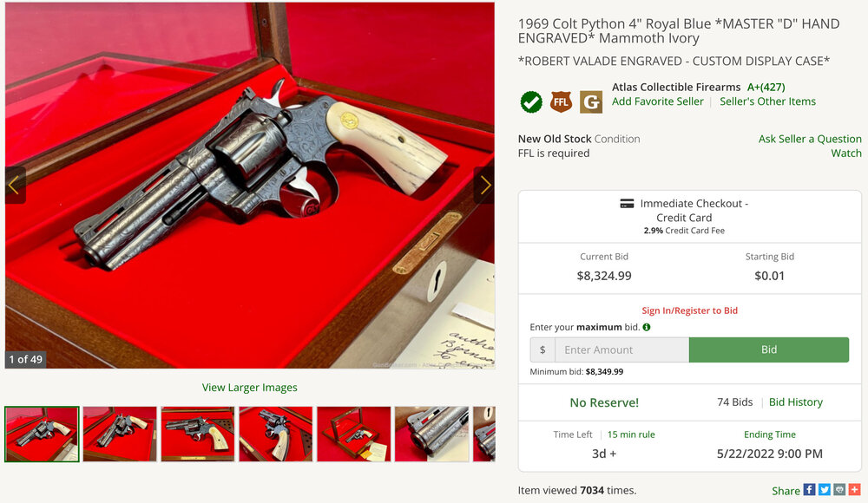Share listing via the email icon
Screen dimensions: 868x503
839,490
